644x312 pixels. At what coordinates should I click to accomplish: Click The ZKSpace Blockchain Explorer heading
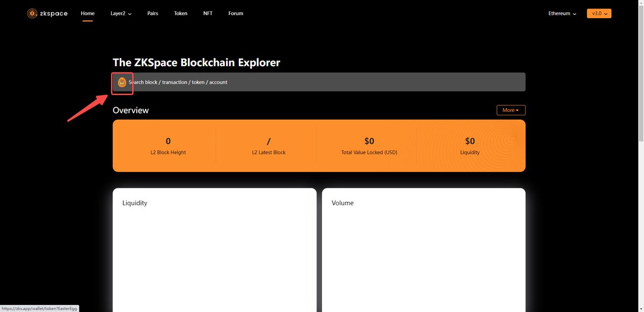pos(196,62)
